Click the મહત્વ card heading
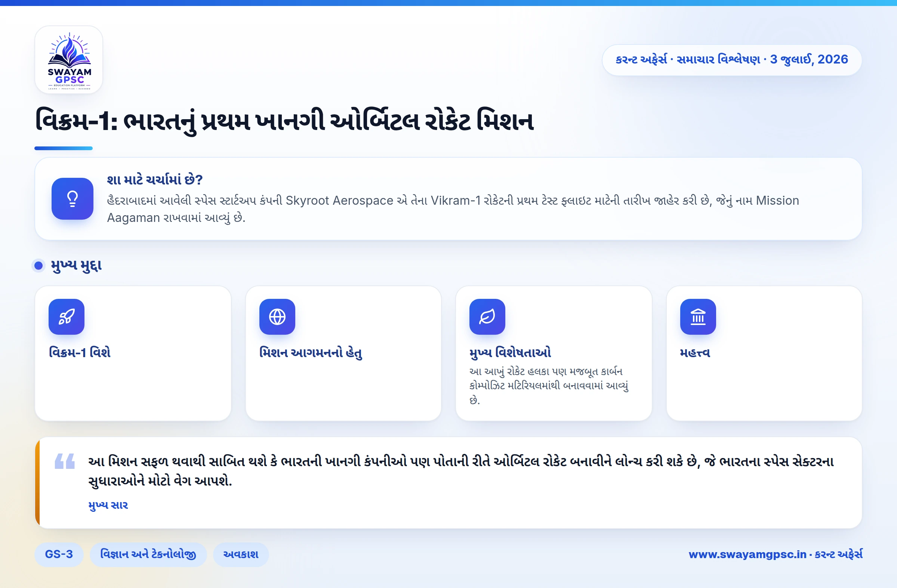The height and width of the screenshot is (588, 897). tap(694, 353)
